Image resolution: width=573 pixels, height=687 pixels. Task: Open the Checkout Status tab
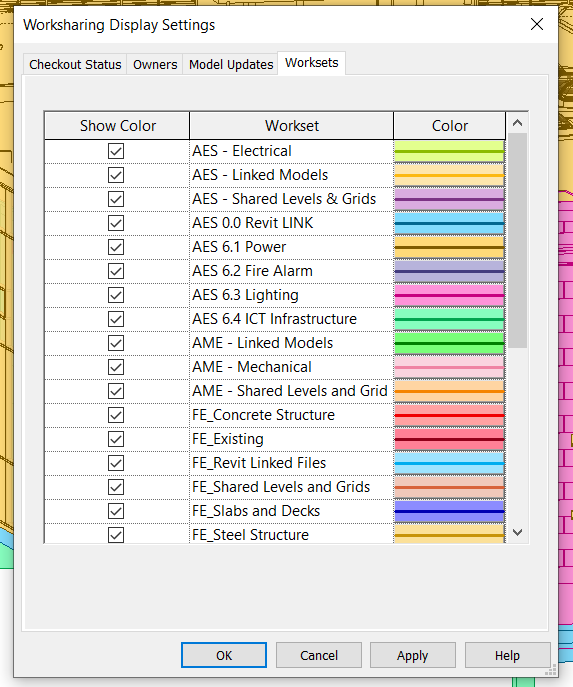point(75,64)
